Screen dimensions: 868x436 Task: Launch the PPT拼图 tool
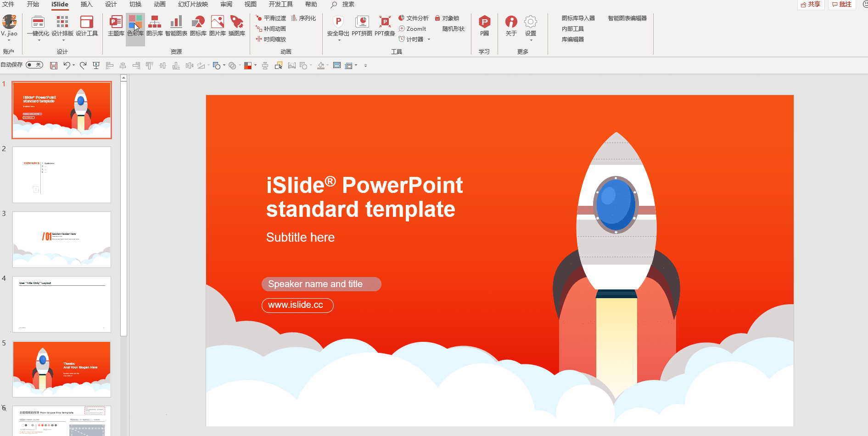(x=362, y=25)
